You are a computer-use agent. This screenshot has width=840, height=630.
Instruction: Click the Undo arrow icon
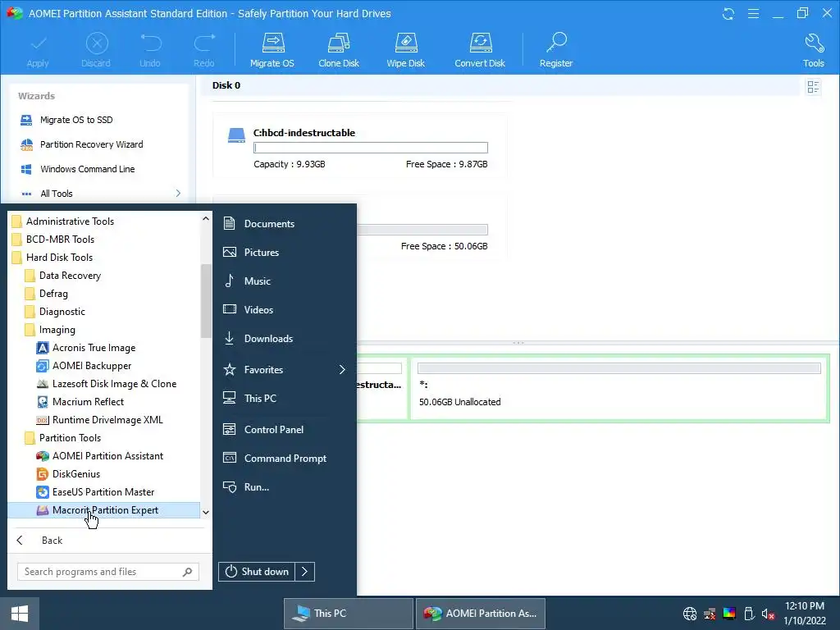click(151, 43)
